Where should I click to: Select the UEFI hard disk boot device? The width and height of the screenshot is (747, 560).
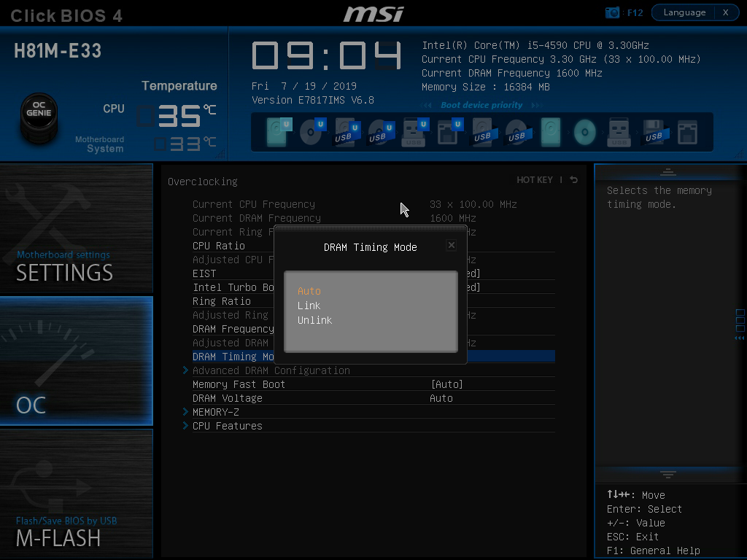coord(279,132)
